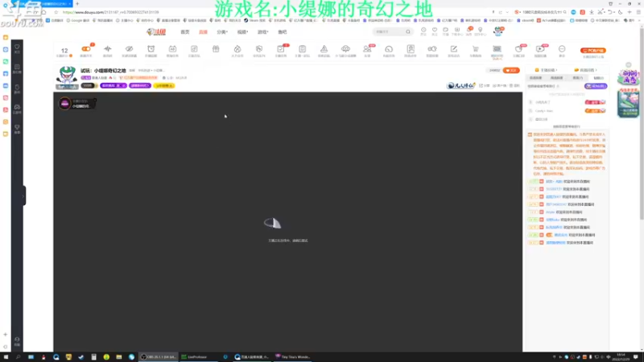The width and height of the screenshot is (644, 362).
Task: Click the Douyu search input box
Action: click(x=388, y=31)
